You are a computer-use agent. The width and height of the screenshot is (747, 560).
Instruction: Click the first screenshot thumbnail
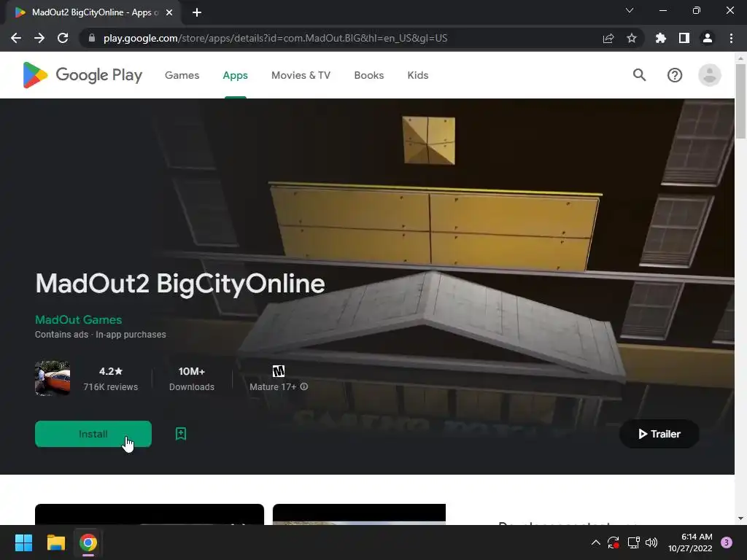[149, 514]
